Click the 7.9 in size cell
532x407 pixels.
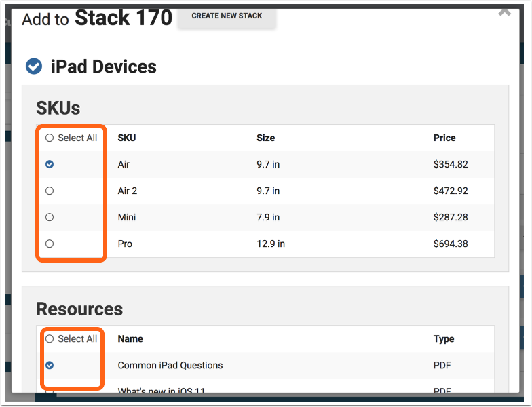point(268,217)
